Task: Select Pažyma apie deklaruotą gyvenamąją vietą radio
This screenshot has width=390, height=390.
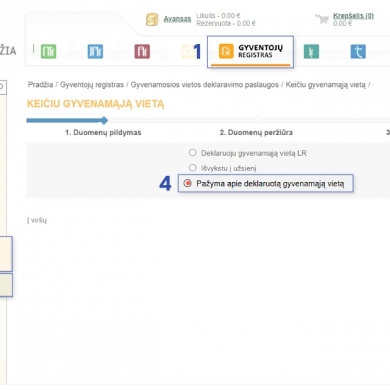Action: [188, 183]
